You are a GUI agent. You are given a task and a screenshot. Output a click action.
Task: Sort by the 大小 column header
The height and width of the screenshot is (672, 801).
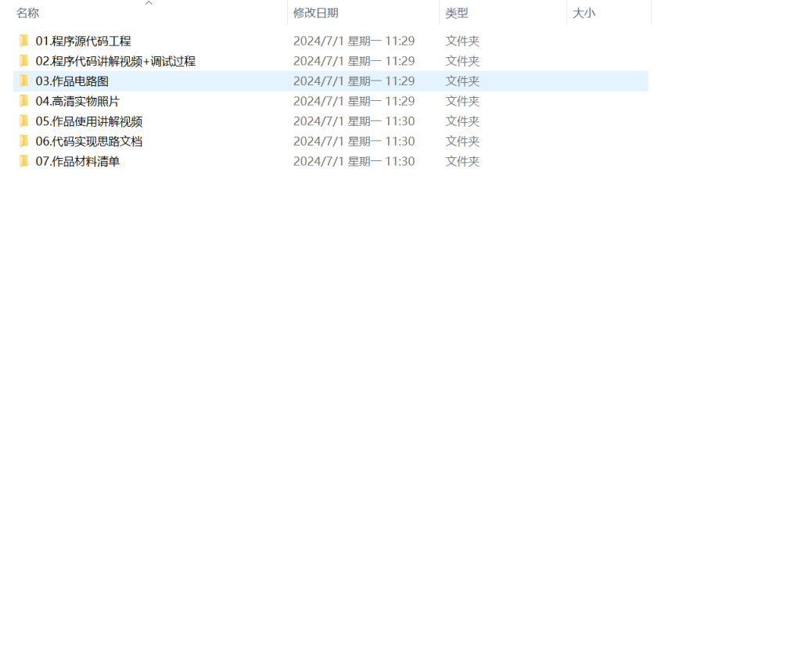pos(582,13)
